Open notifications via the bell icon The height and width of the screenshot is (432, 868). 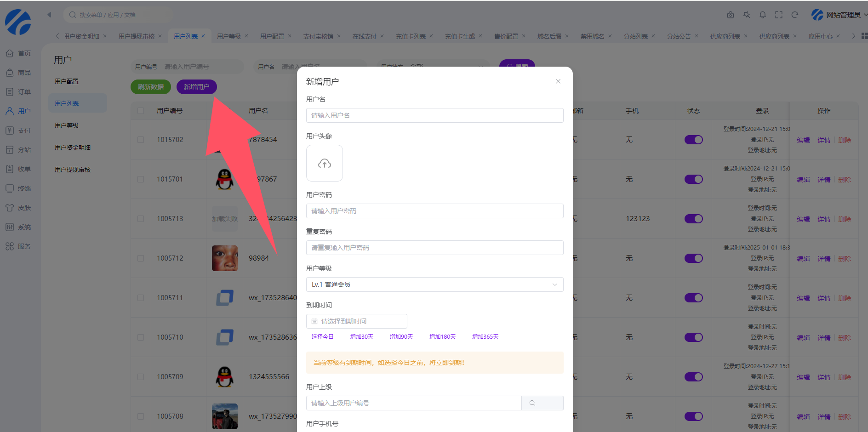763,14
